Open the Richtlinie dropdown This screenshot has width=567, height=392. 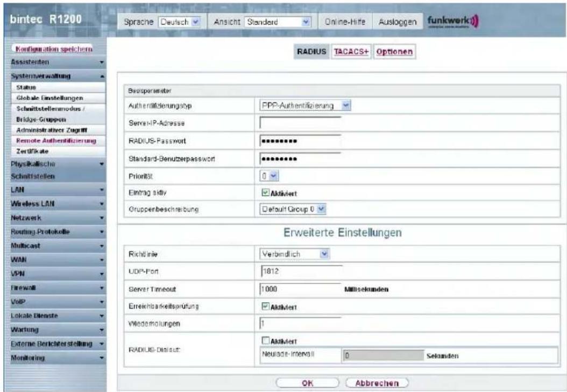point(294,254)
